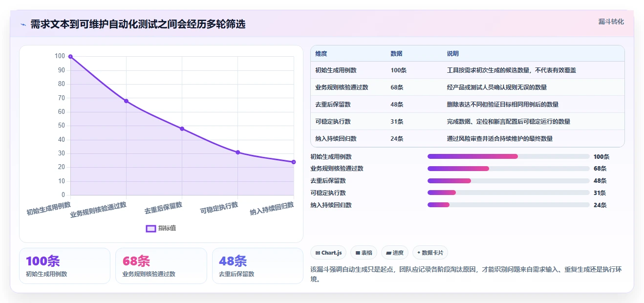The height and width of the screenshot is (303, 644).
Task: Click the 说明 table column header
Action: (x=452, y=54)
